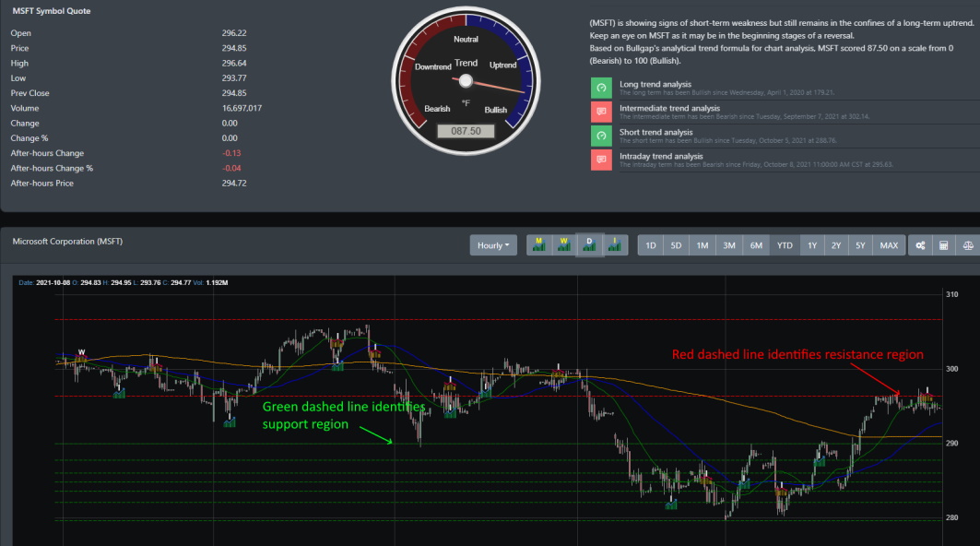Set chart range to 1M
Screen dimensions: 980x546
pos(703,245)
